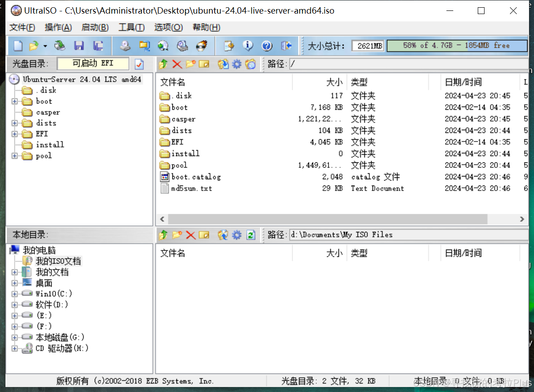The image size is (534, 392).
Task: Click the blue gear icon in the local pane toolbar
Action: pos(237,235)
